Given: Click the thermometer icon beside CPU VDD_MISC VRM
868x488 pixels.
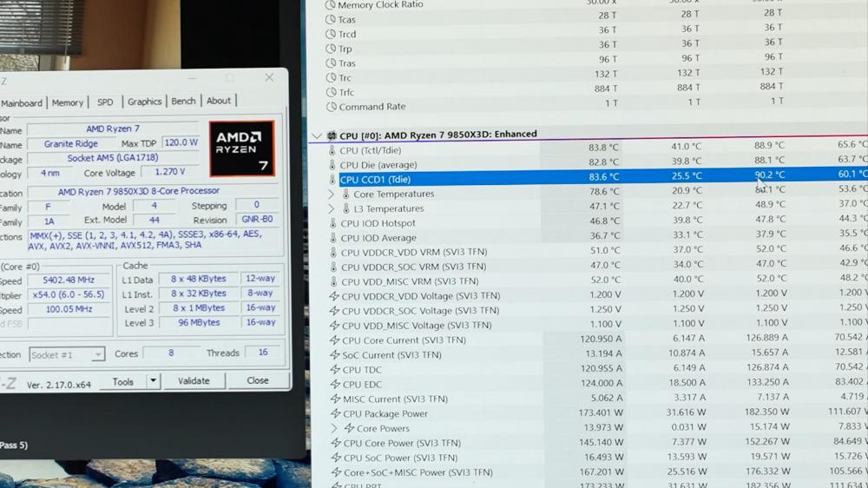Looking at the screenshot, I should (333, 281).
